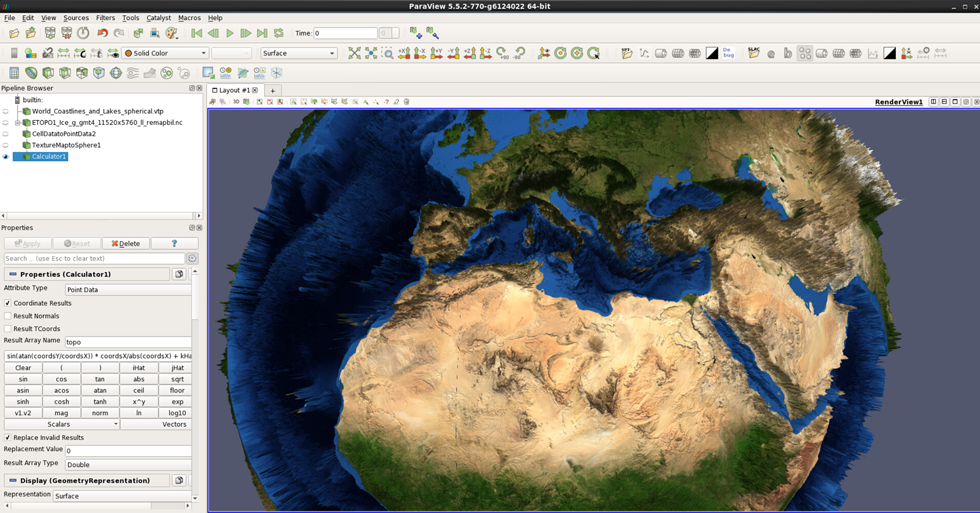
Task: Rescale to custom data range icon
Action: [80, 53]
